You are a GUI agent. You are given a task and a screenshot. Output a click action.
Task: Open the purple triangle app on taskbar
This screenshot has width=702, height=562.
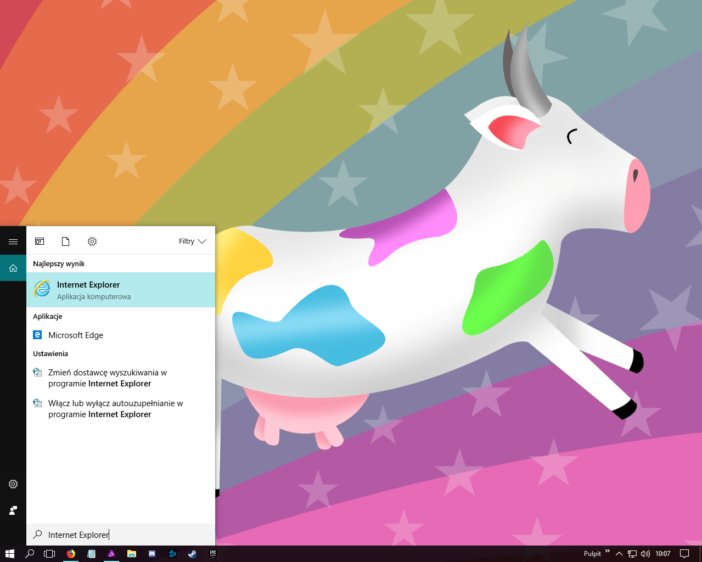tap(111, 554)
